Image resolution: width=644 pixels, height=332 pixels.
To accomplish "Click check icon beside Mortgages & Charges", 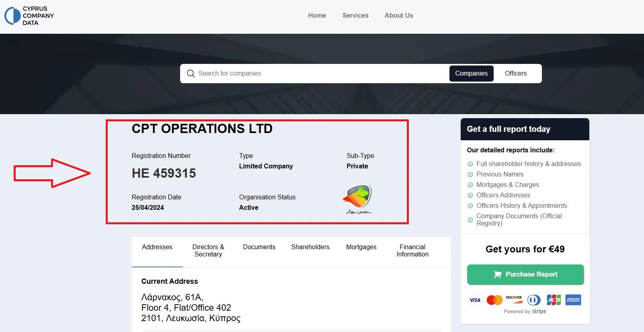I will 470,185.
